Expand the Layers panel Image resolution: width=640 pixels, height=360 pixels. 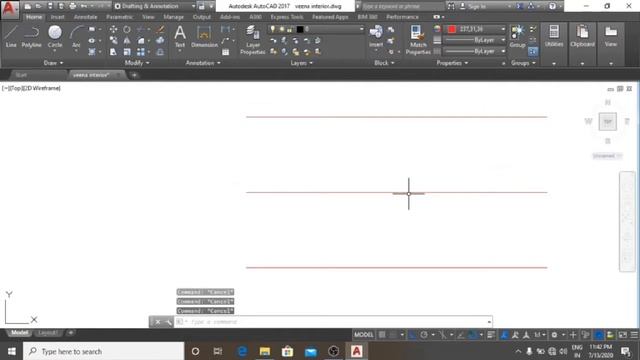pos(302,63)
